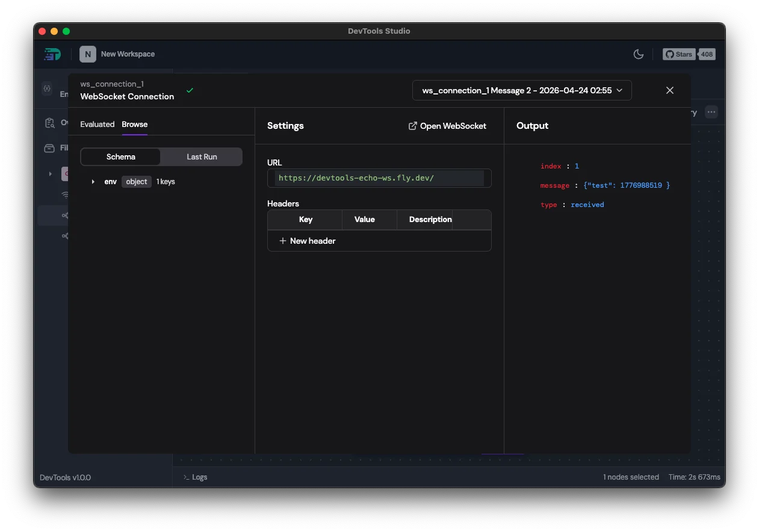Click the DevTools v1.0.0 version label
Screen dimensions: 759x532
click(65, 477)
